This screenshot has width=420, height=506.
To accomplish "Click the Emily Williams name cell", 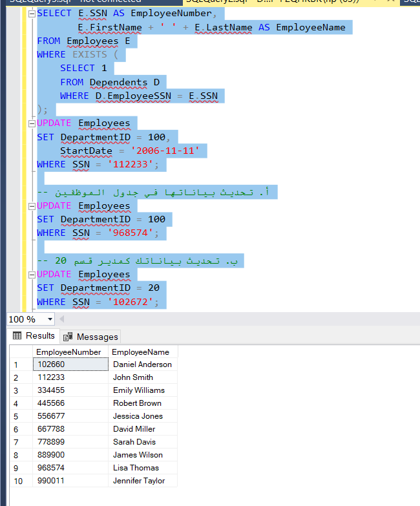I will tap(139, 390).
